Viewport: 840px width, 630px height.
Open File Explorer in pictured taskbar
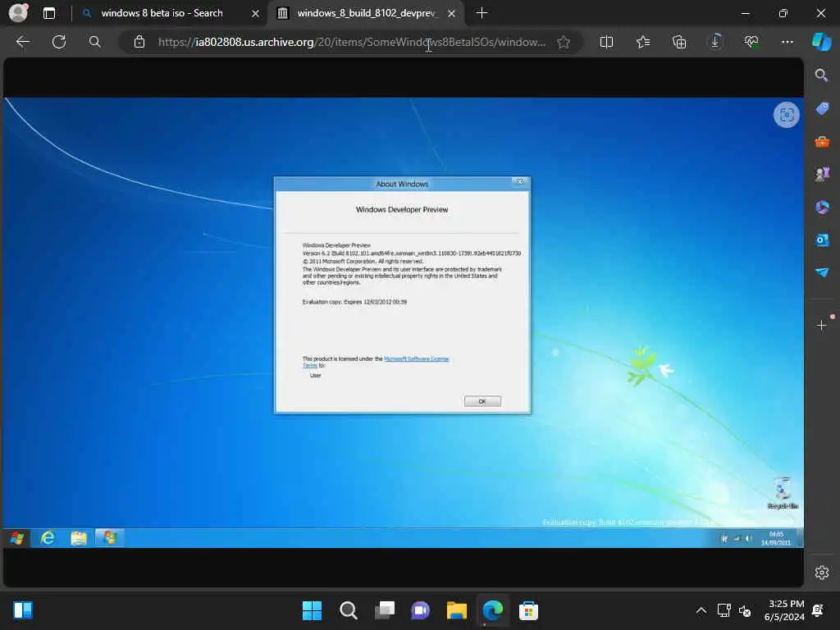[79, 538]
